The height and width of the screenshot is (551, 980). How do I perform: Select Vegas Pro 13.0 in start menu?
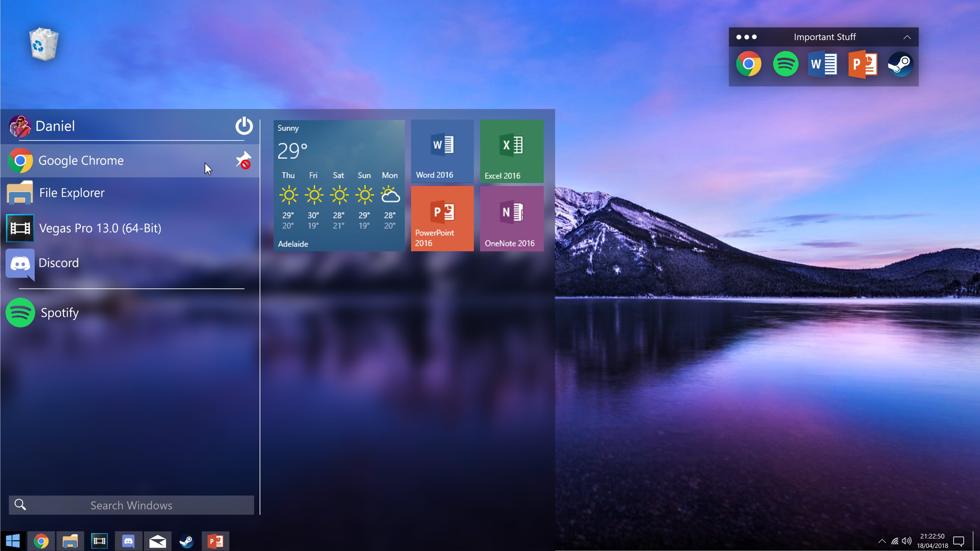tap(100, 228)
